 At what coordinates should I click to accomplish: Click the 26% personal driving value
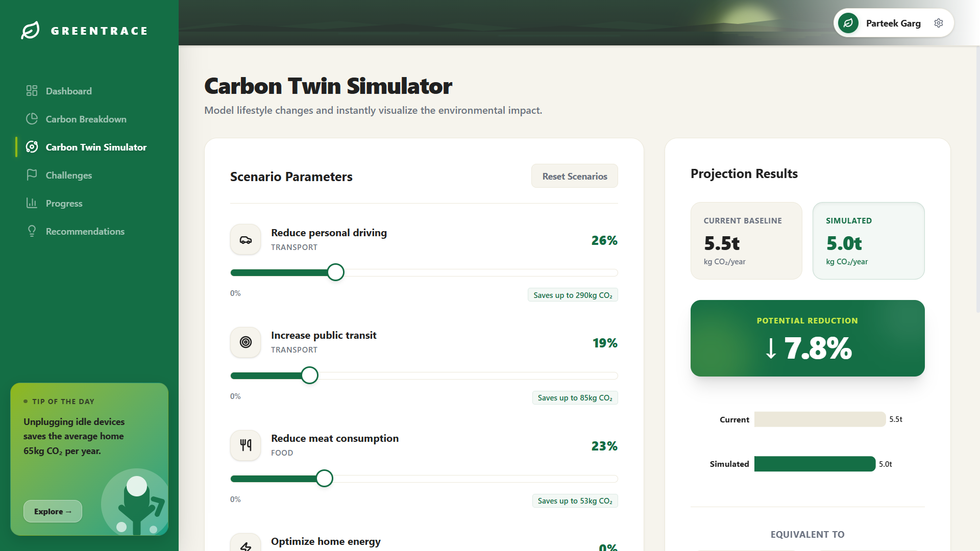(x=604, y=240)
